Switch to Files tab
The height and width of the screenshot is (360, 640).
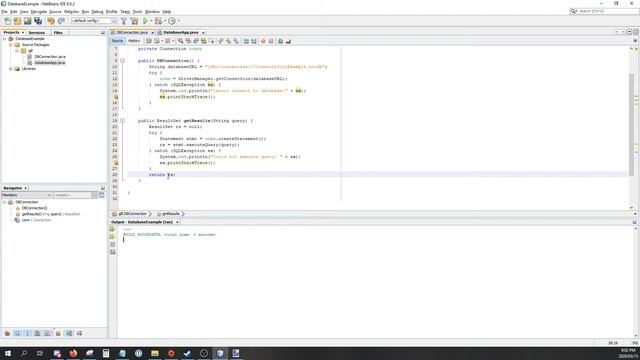pos(58,32)
